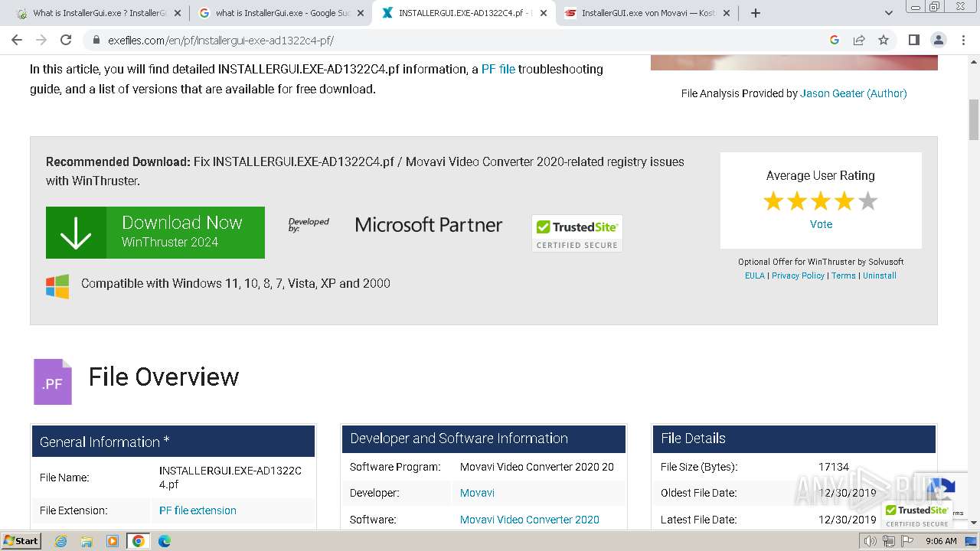980x551 pixels.
Task: Go back to the previous page
Action: tap(17, 40)
